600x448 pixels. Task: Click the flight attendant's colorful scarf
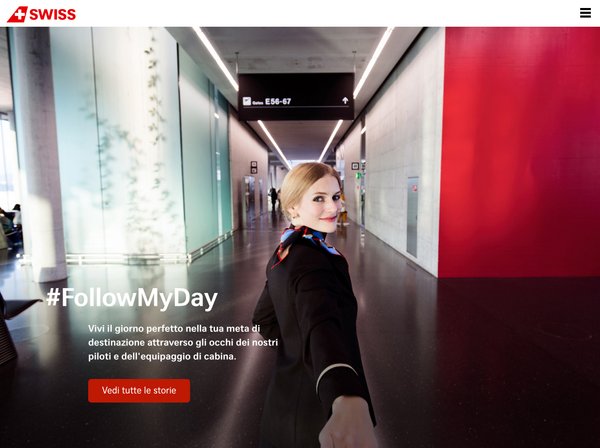click(304, 241)
